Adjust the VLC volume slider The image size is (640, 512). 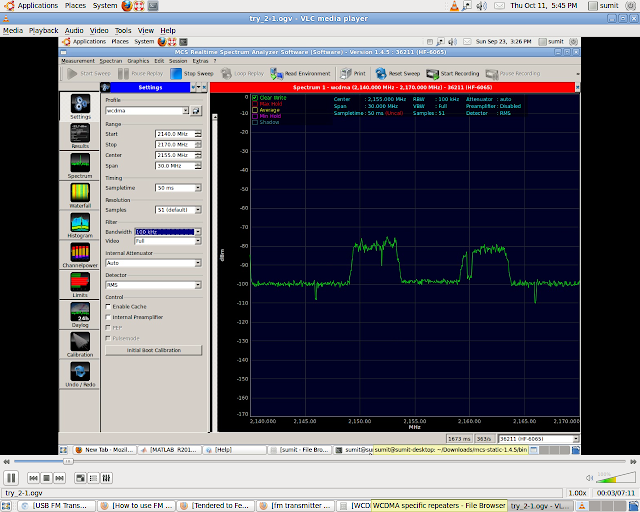(616, 477)
